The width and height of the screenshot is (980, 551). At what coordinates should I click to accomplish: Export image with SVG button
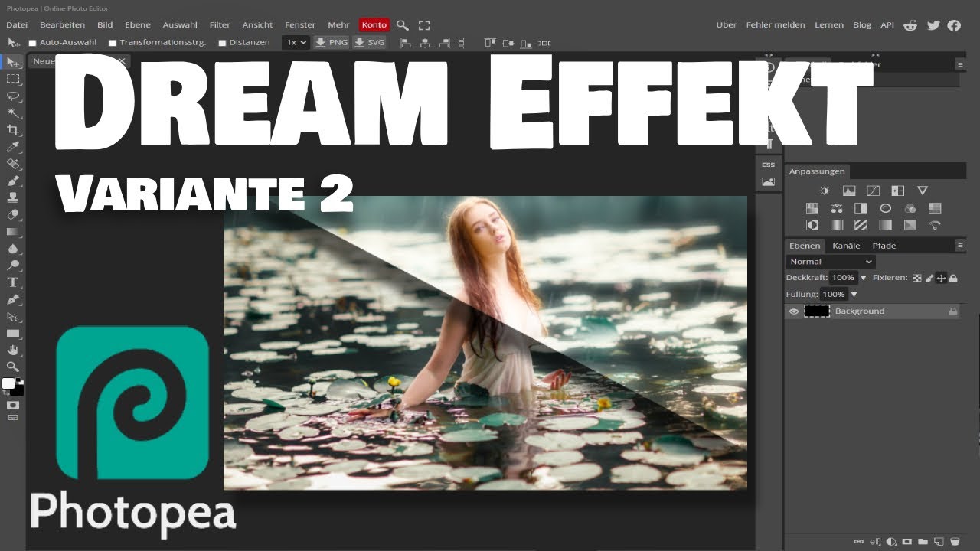370,43
